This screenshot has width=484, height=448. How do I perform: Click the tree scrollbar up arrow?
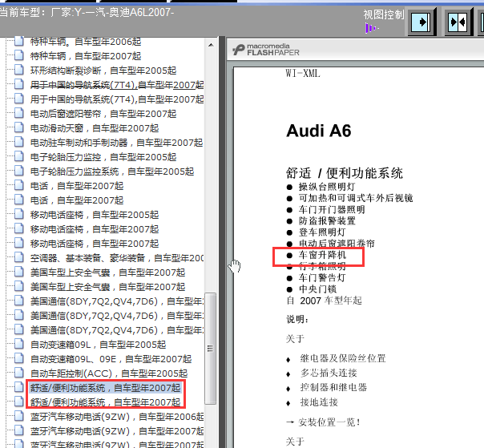click(x=211, y=45)
